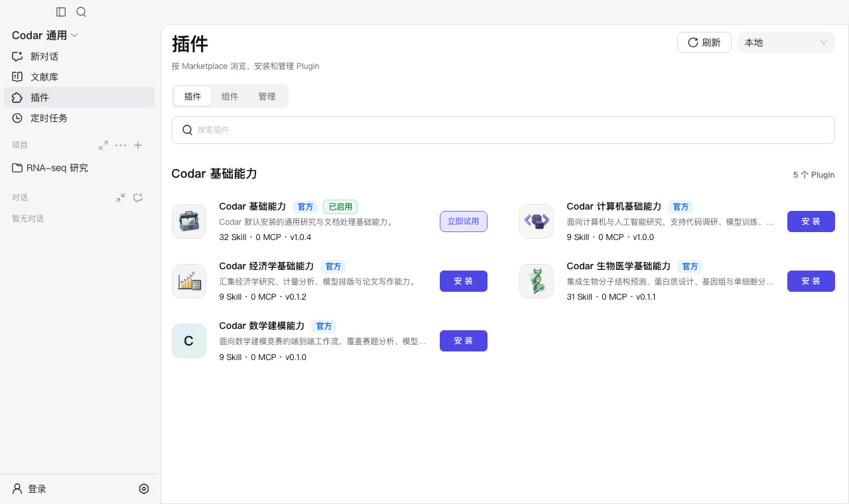Click the 官方 badge on Codar 数学建模能力

click(324, 326)
